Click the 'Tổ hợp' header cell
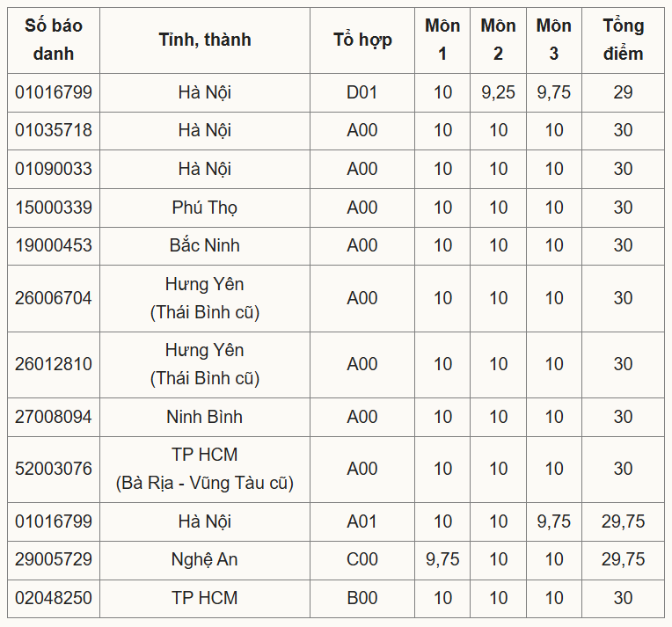 (x=362, y=40)
